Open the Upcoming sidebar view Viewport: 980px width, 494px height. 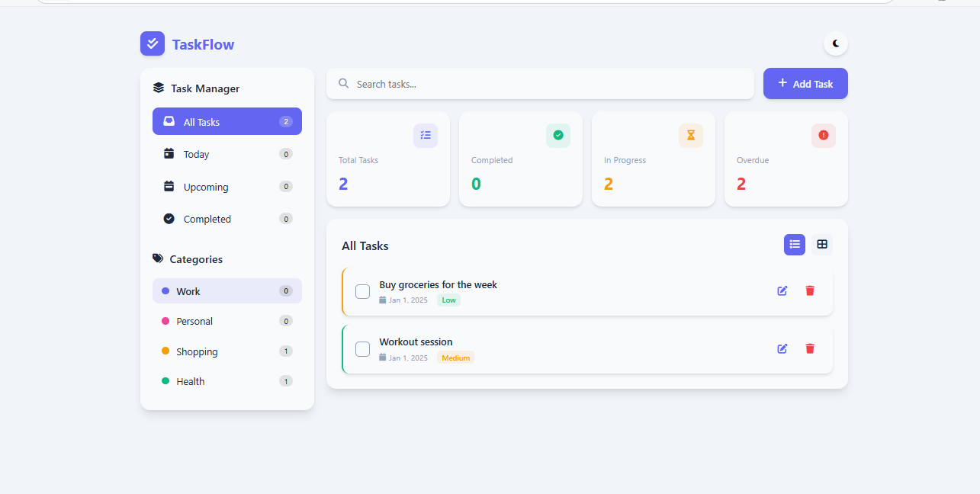[227, 187]
